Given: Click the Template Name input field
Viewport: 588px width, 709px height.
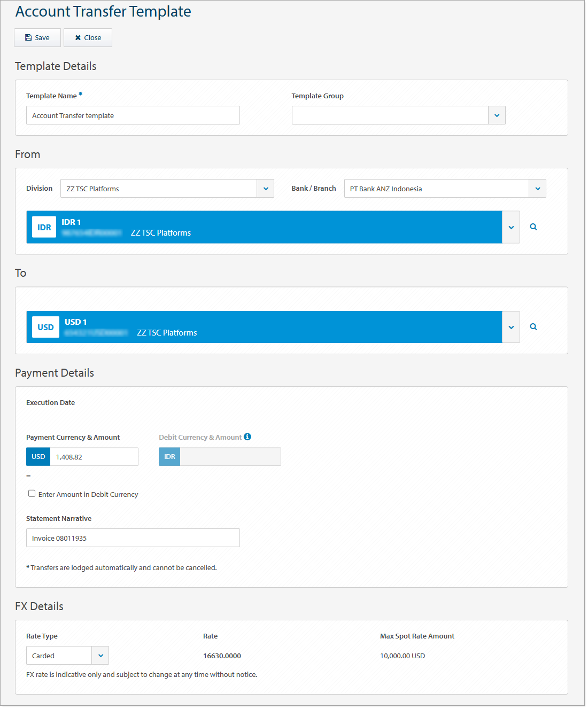Looking at the screenshot, I should point(133,115).
